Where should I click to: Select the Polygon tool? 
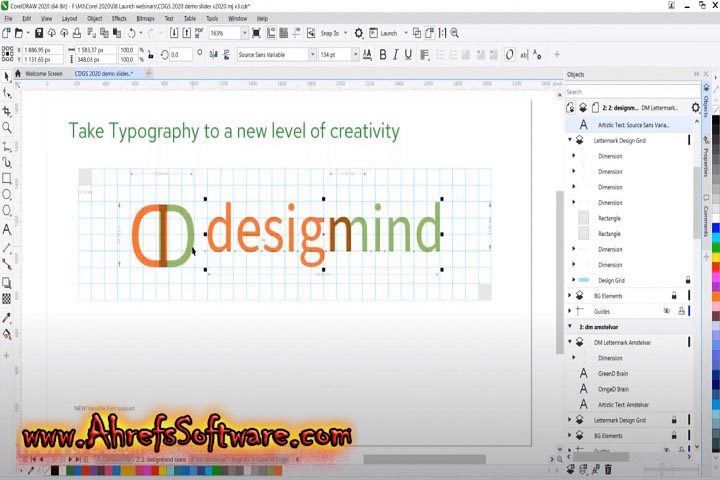[7, 211]
